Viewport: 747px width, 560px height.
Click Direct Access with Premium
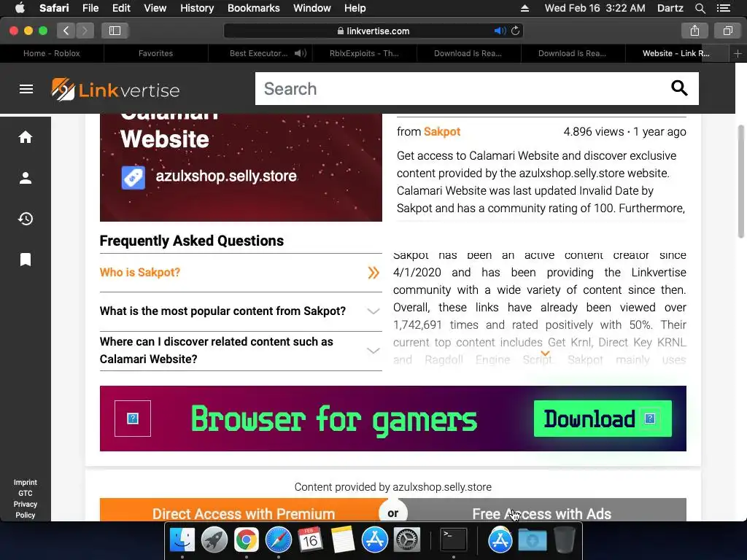(244, 510)
